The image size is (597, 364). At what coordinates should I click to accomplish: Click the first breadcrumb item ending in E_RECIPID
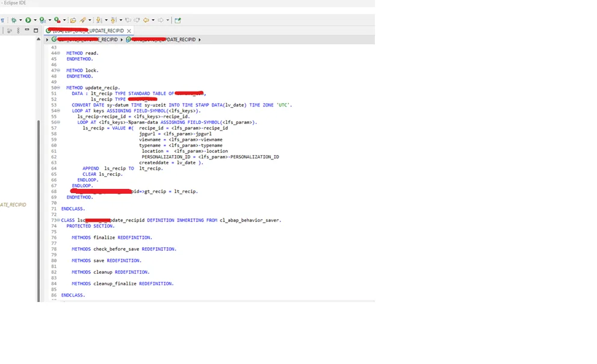87,40
